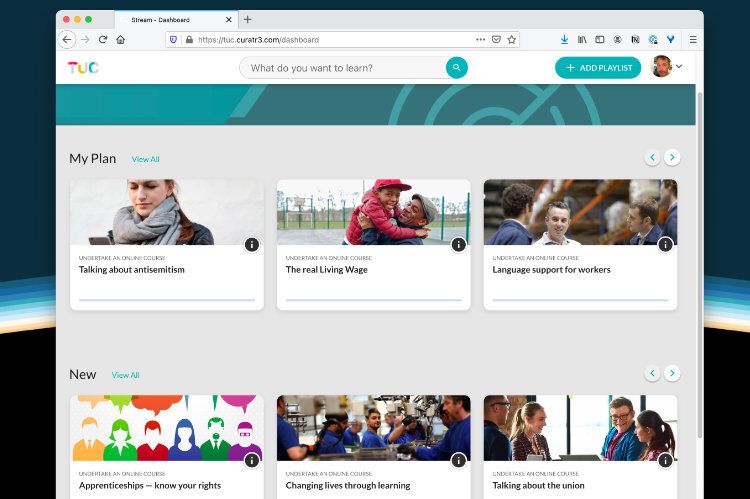Open View All for My Plan

pyautogui.click(x=145, y=159)
